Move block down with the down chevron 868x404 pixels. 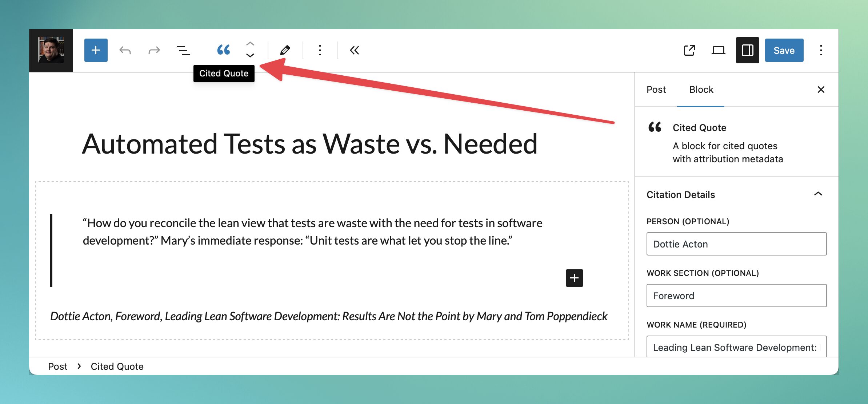tap(250, 56)
